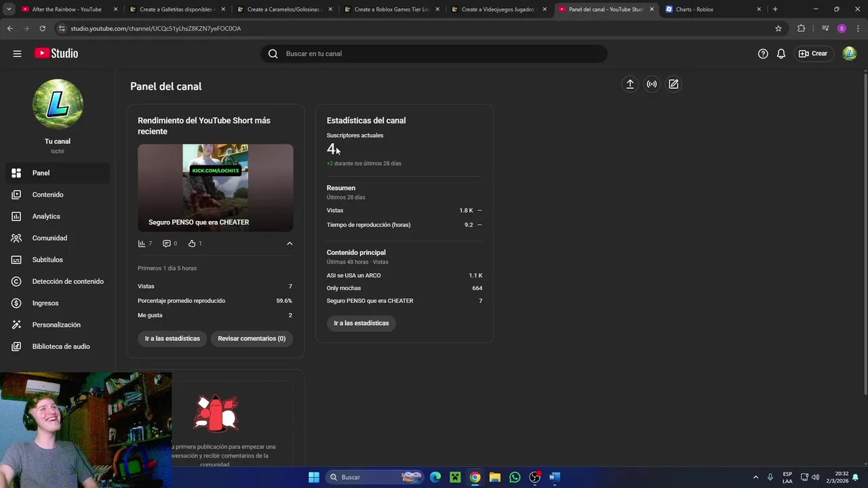Click the YouTube Studio logo
The image size is (868, 488).
tap(56, 54)
